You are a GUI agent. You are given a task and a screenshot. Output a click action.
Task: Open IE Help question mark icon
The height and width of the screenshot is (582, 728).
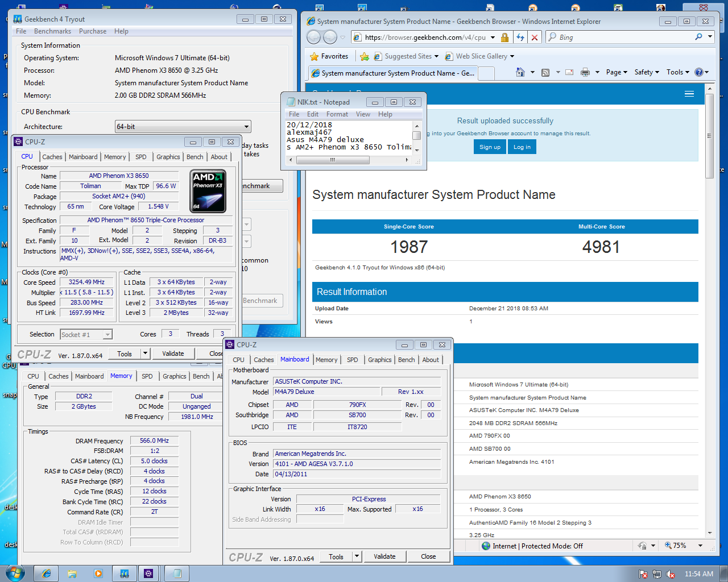(699, 72)
